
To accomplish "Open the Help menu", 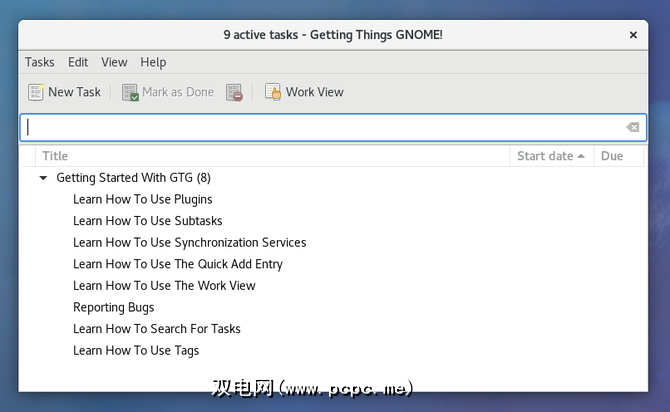I will 153,62.
